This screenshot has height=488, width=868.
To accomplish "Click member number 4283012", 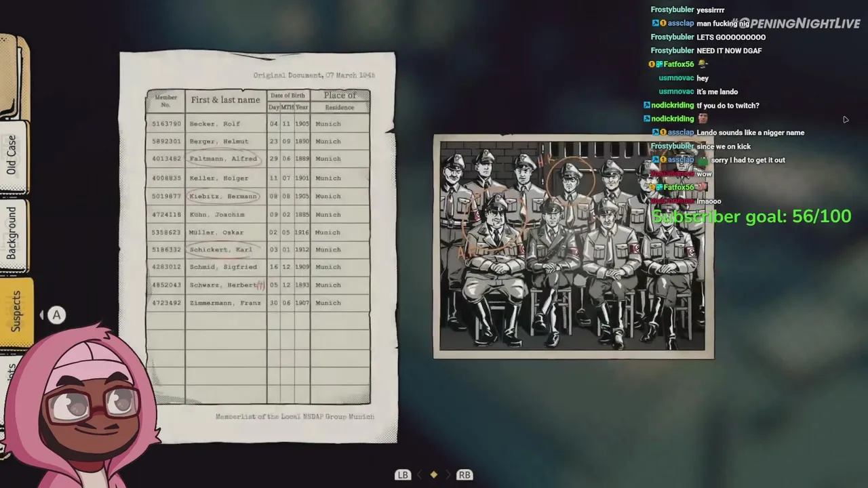I will pos(166,267).
